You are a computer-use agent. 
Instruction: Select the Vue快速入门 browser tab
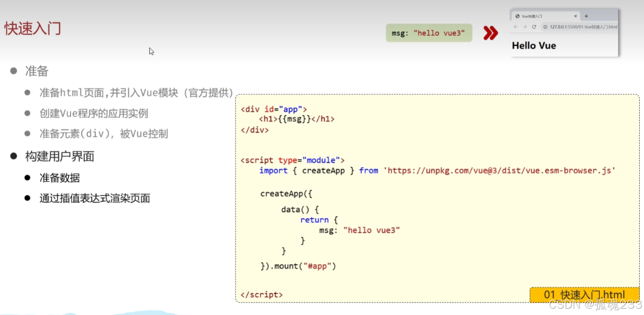545,16
